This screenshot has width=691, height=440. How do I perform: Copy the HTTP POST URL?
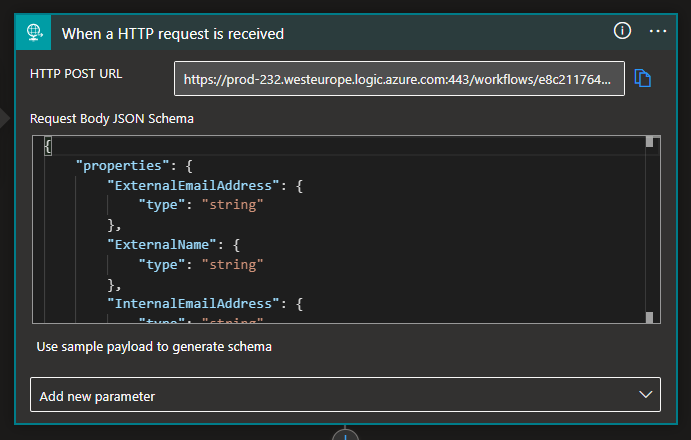[x=643, y=78]
